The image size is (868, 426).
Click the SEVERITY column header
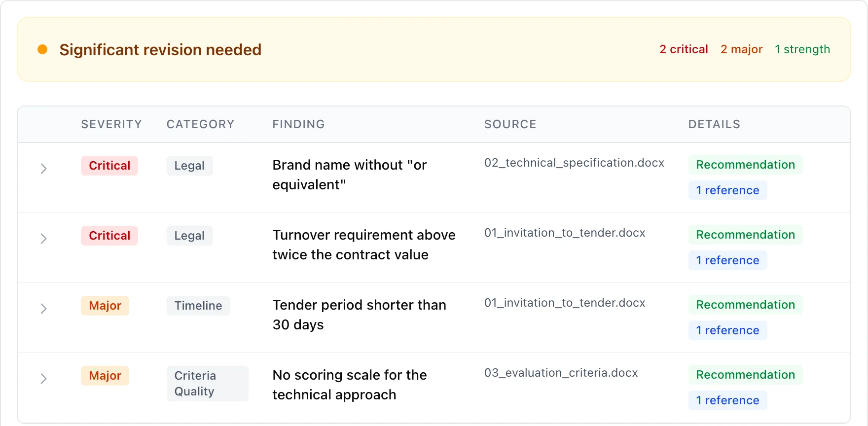click(x=111, y=124)
